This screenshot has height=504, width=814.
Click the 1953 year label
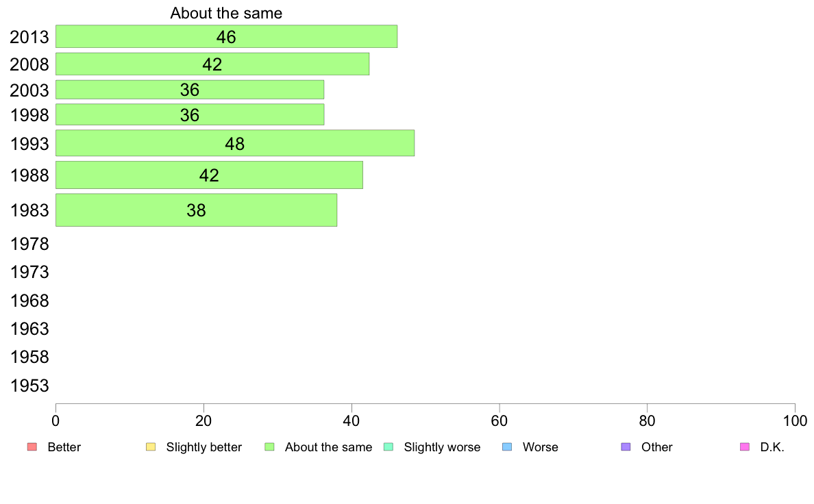point(29,386)
